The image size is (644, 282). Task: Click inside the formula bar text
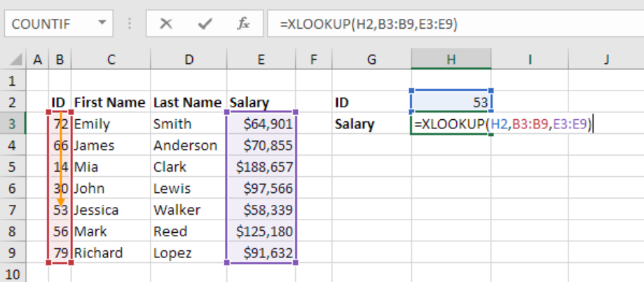[369, 25]
